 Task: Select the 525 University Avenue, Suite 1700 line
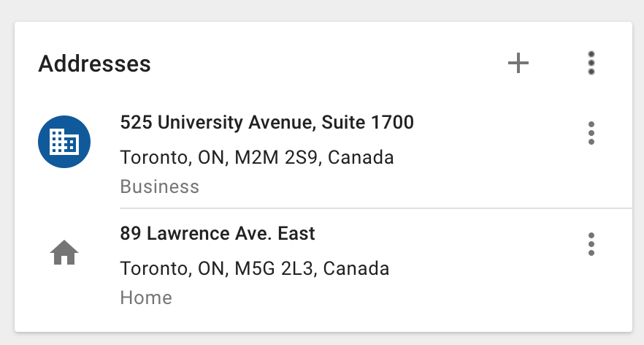[267, 122]
